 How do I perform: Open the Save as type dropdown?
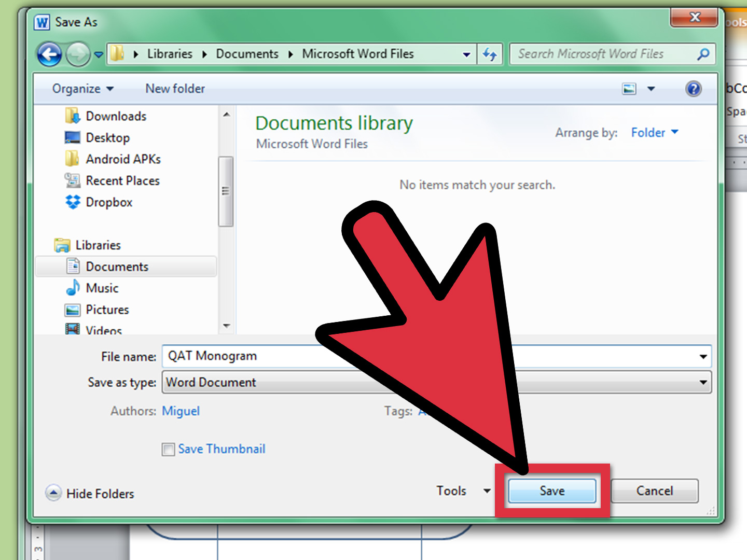tap(436, 383)
